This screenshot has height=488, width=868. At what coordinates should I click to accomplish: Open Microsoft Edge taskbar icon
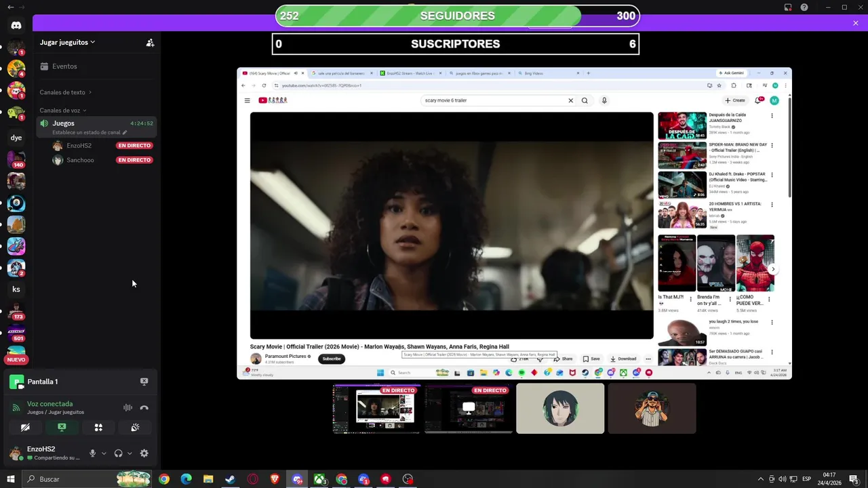[x=186, y=479]
